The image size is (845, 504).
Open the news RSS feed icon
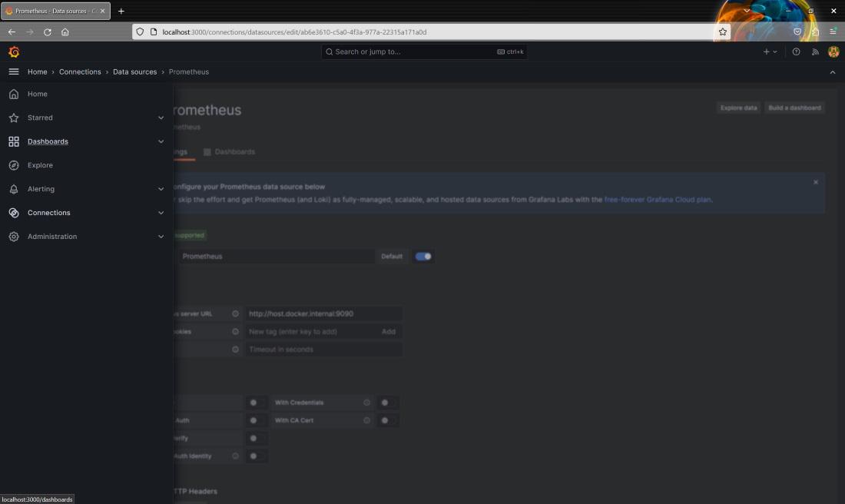815,51
